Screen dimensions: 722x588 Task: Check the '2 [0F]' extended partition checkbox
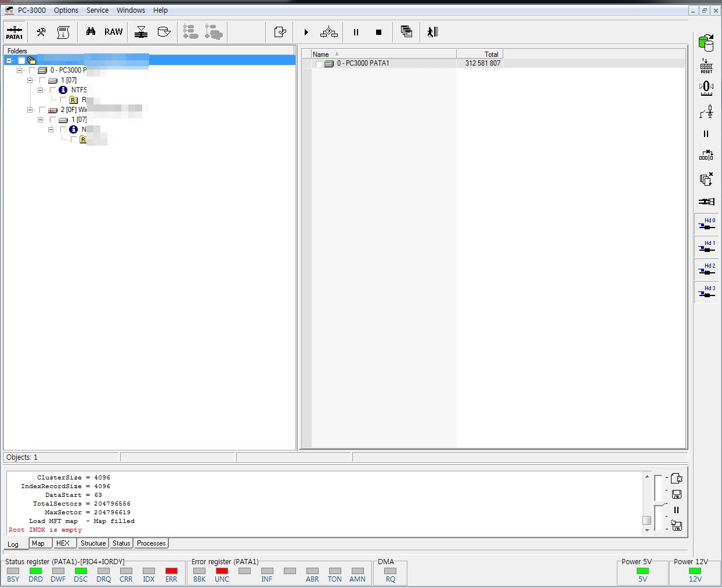pyautogui.click(x=42, y=110)
